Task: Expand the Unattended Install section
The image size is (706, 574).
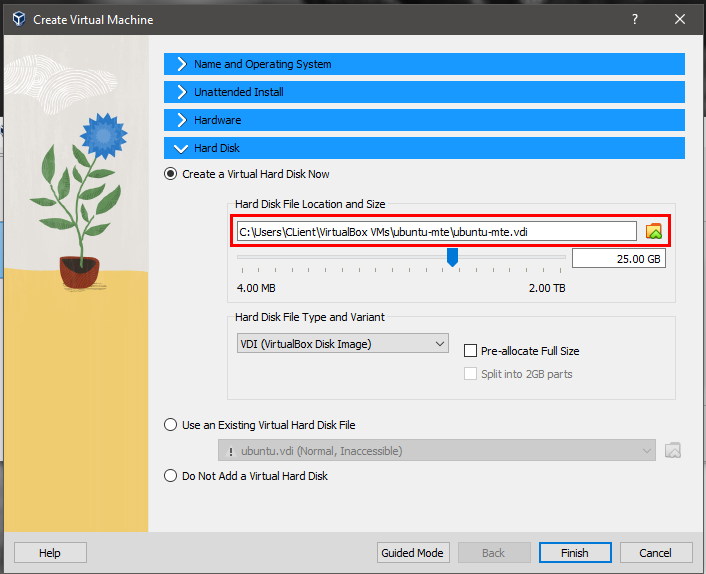Action: click(424, 92)
